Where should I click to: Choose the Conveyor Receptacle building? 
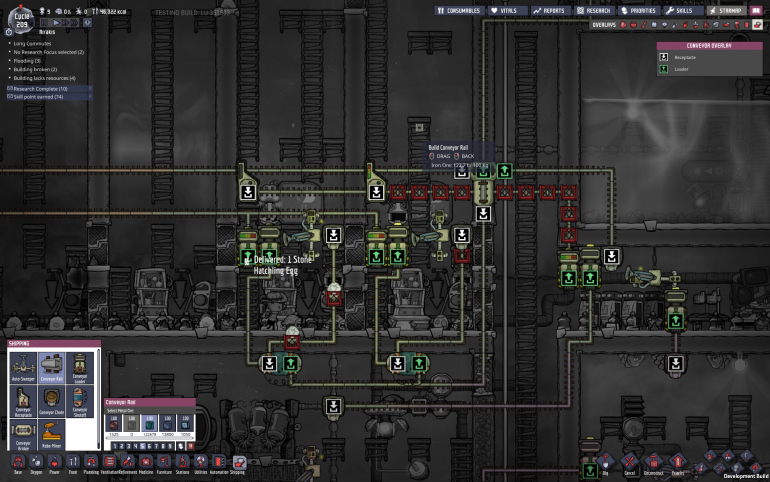tap(23, 401)
